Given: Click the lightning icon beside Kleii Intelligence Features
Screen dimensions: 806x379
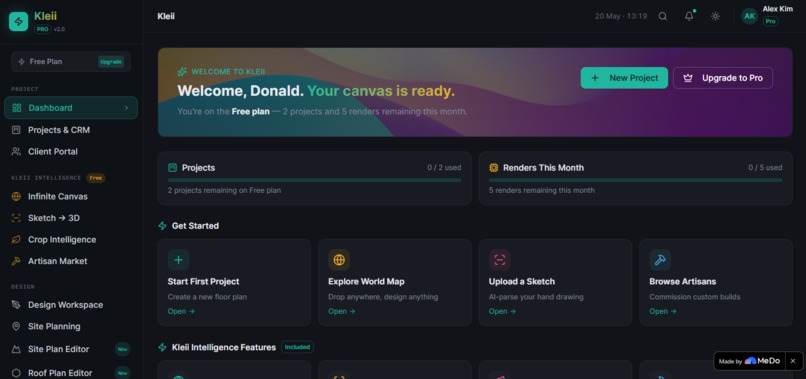Looking at the screenshot, I should [162, 348].
